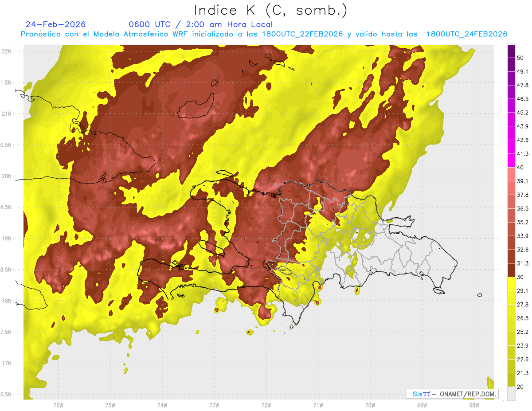Click the colorbar value '42.6'
This screenshot has height=411, width=532.
[x=523, y=140]
